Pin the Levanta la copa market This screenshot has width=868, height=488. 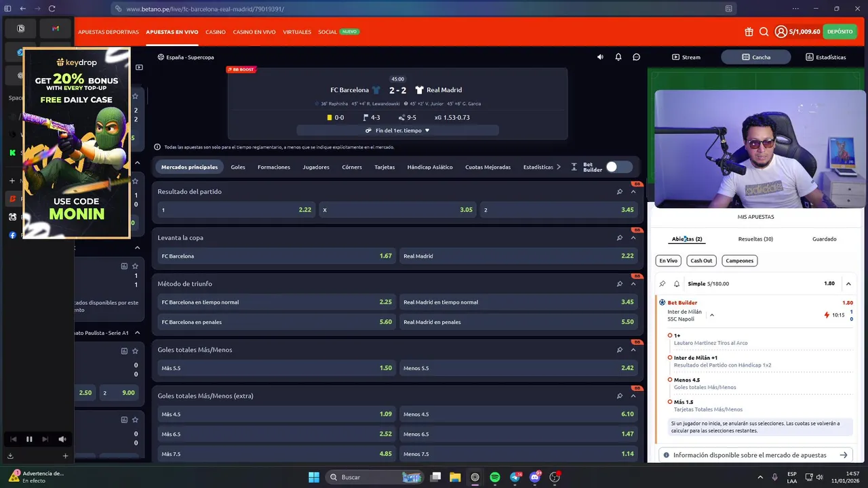point(619,238)
